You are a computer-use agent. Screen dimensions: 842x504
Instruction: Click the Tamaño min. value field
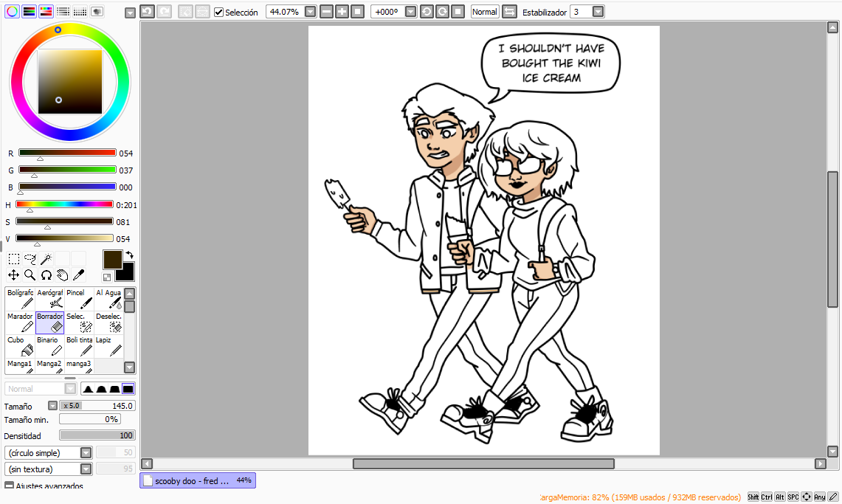click(x=90, y=419)
